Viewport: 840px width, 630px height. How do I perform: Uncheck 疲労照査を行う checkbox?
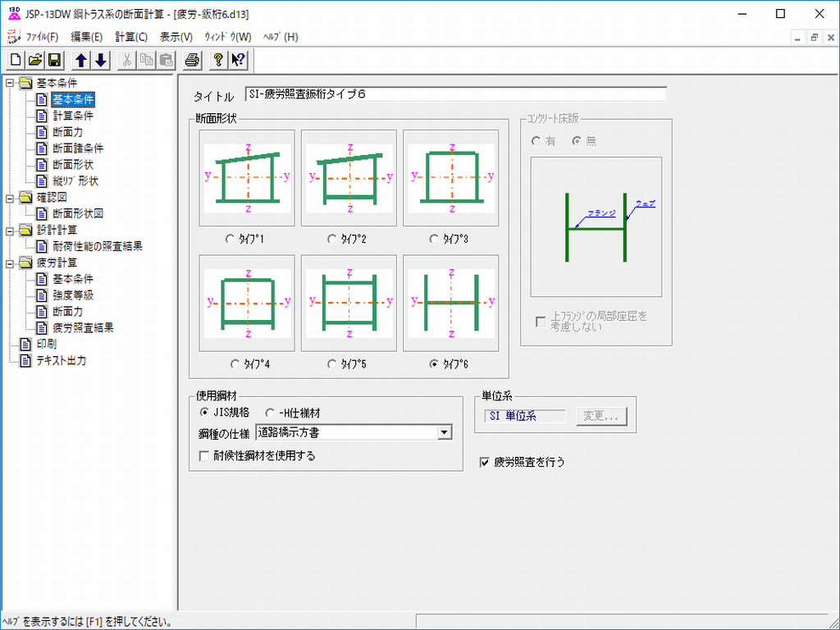(x=484, y=463)
